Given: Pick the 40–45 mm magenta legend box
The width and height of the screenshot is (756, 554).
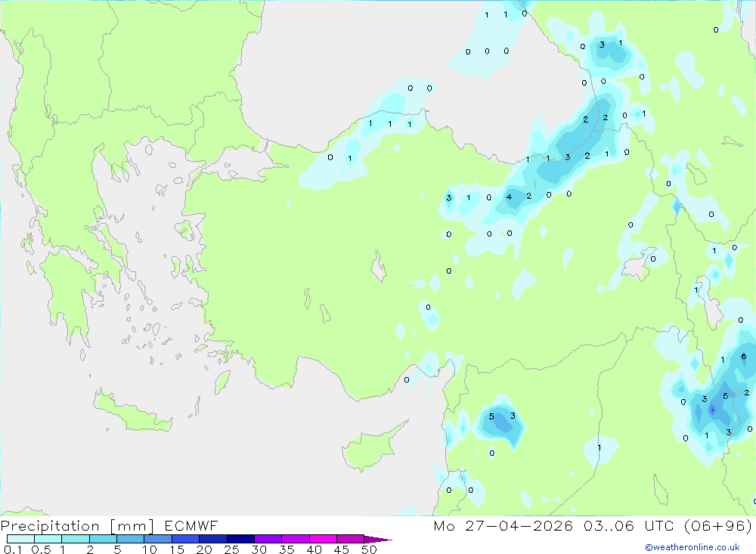Looking at the screenshot, I should pyautogui.click(x=323, y=539).
